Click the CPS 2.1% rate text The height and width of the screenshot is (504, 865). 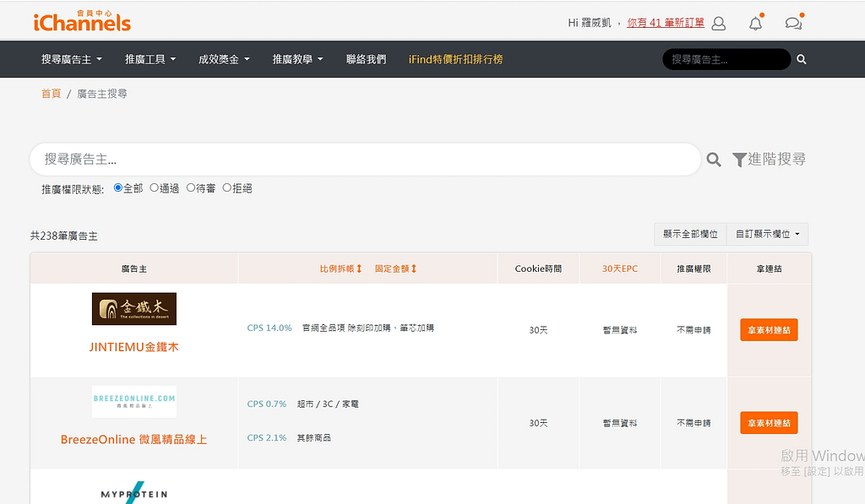pos(266,437)
